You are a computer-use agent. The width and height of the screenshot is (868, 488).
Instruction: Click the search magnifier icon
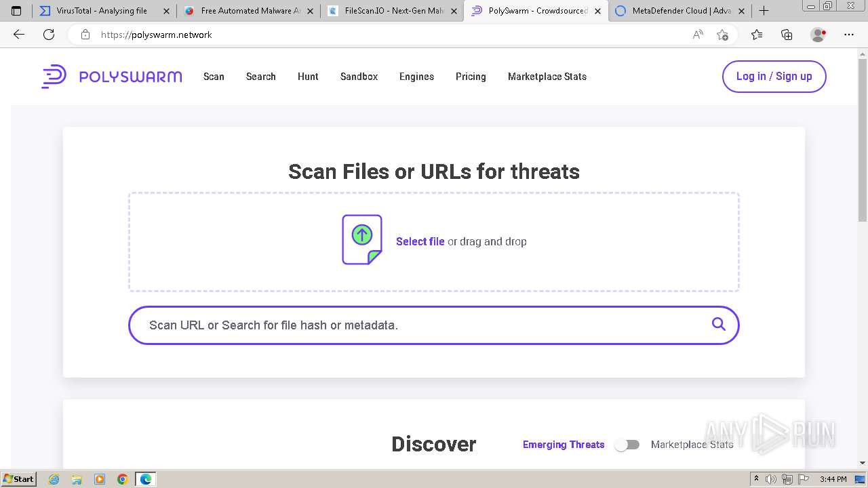[x=719, y=324]
